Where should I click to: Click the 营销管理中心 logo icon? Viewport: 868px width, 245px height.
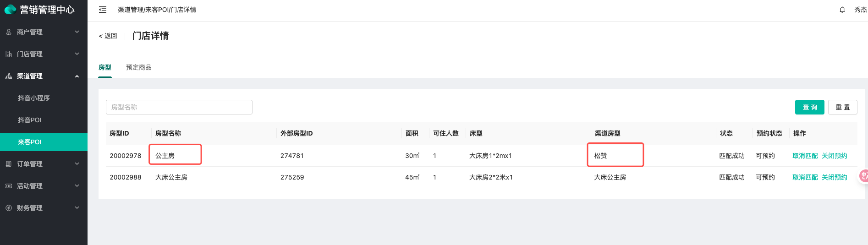(10, 10)
